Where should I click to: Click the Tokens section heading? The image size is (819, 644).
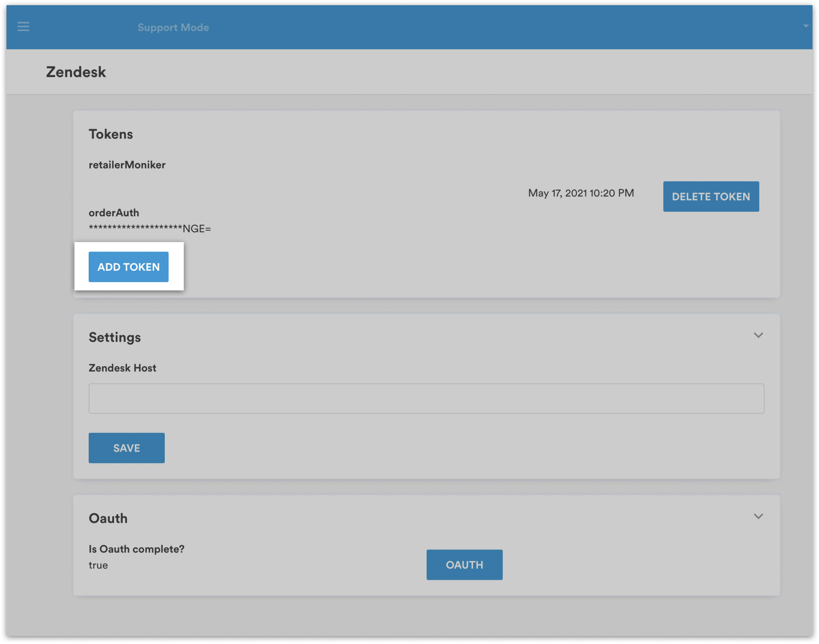(111, 134)
